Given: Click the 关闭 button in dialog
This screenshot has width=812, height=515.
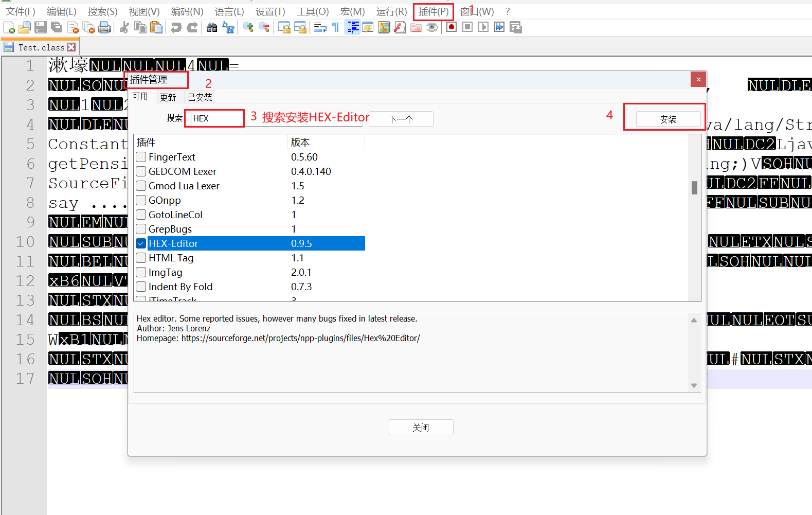Looking at the screenshot, I should 421,427.
